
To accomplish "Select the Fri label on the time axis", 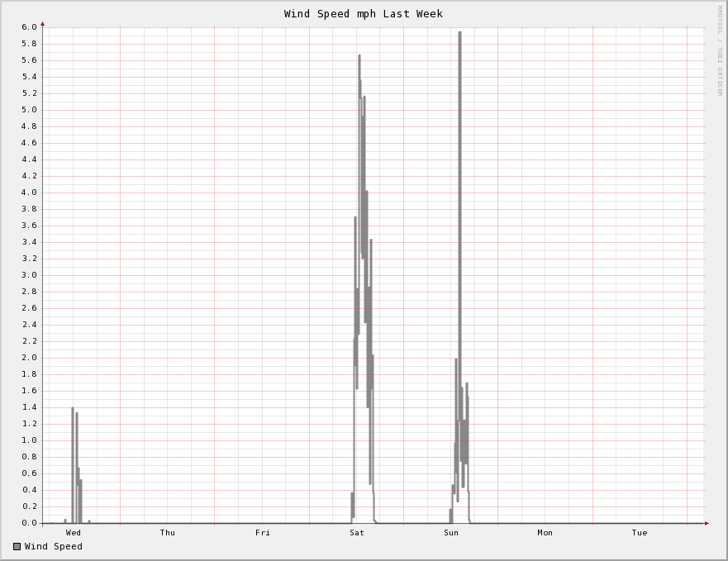I will point(262,533).
